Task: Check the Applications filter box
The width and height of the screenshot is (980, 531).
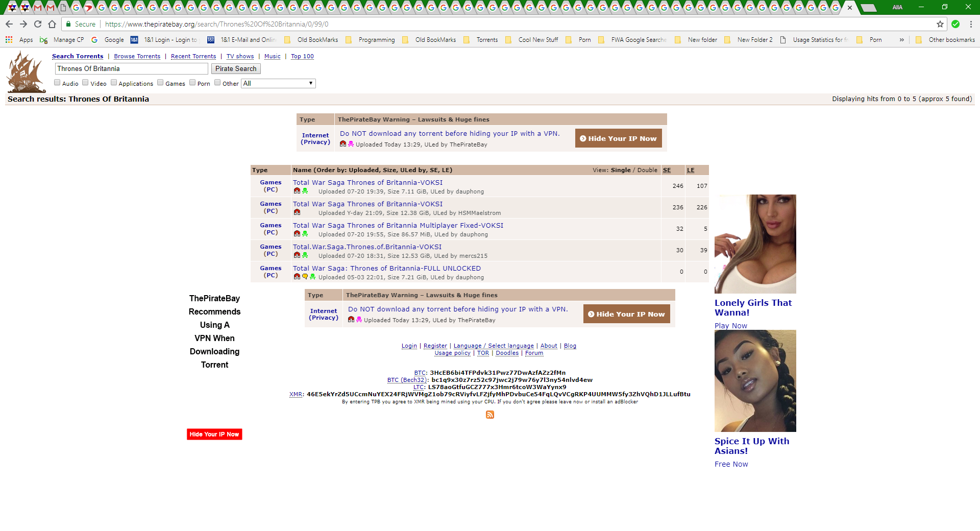Action: (114, 83)
